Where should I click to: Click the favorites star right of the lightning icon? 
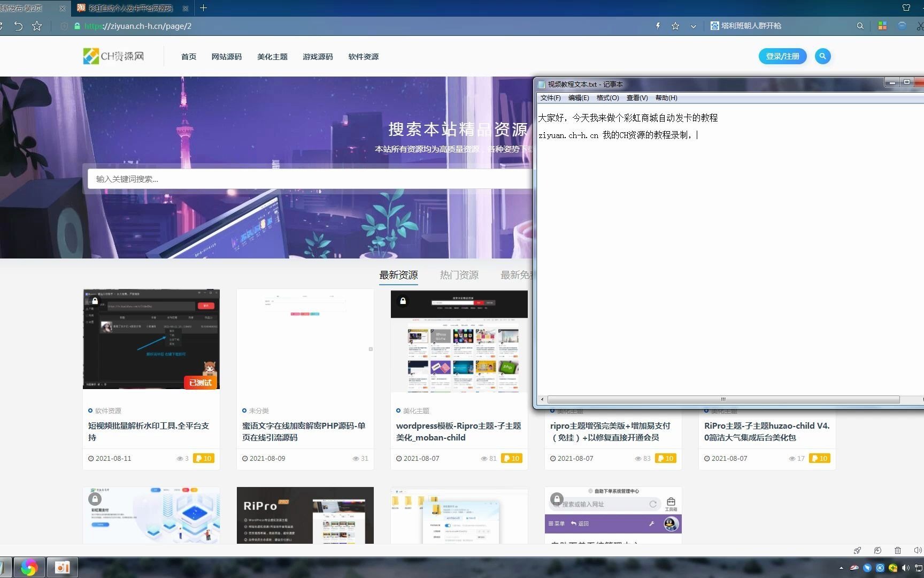(675, 26)
